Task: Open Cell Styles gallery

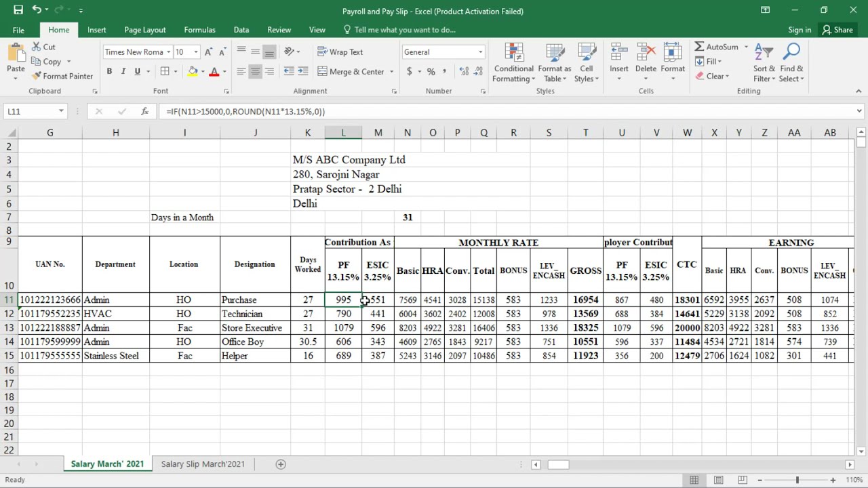Action: click(587, 63)
